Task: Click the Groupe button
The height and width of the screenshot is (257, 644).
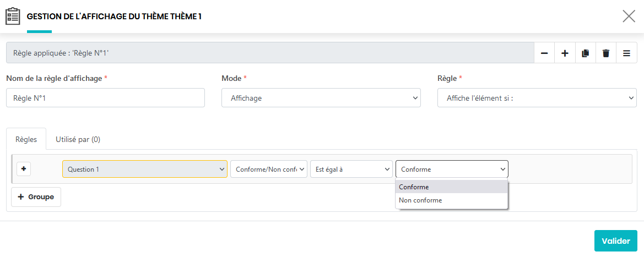Action: pyautogui.click(x=36, y=196)
